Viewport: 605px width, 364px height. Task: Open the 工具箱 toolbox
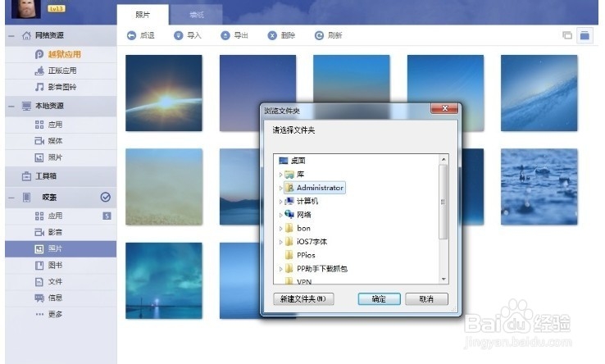pyautogui.click(x=61, y=176)
